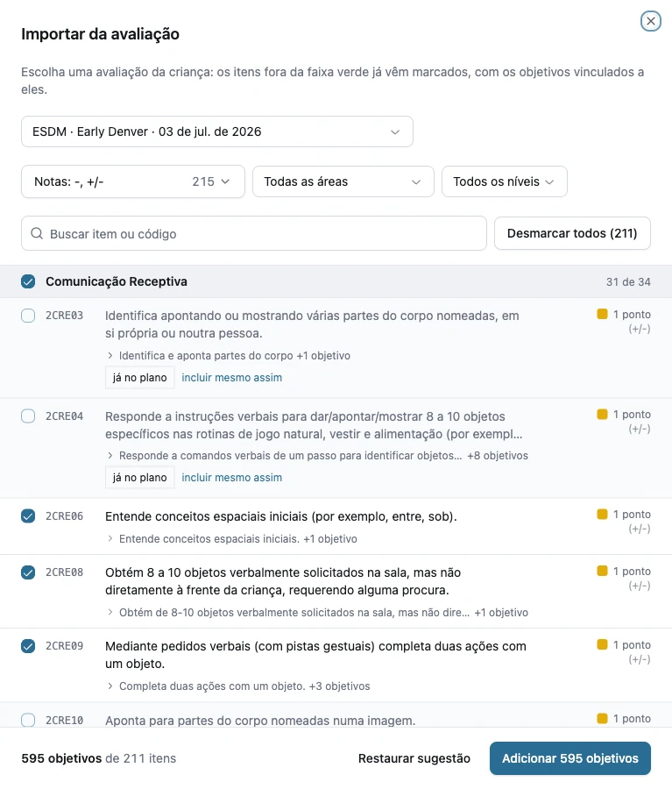Click yellow score swatch of 2CRE03
The width and height of the screenshot is (672, 789).
pos(602,314)
